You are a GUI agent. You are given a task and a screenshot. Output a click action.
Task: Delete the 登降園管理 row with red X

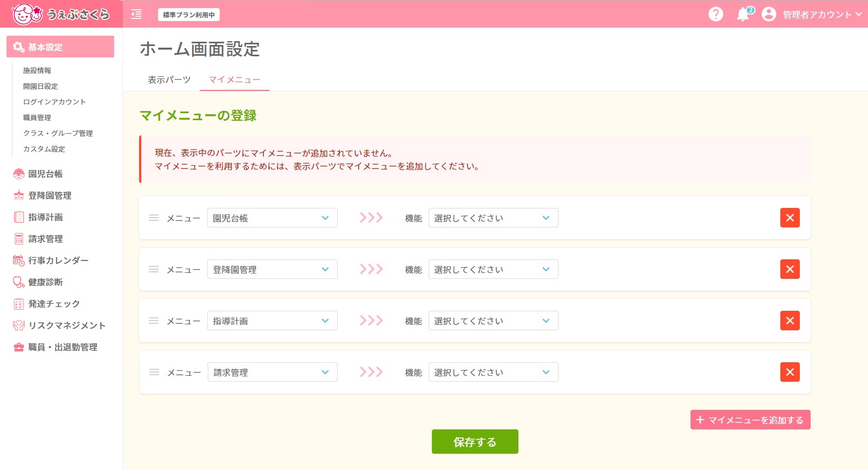click(790, 269)
